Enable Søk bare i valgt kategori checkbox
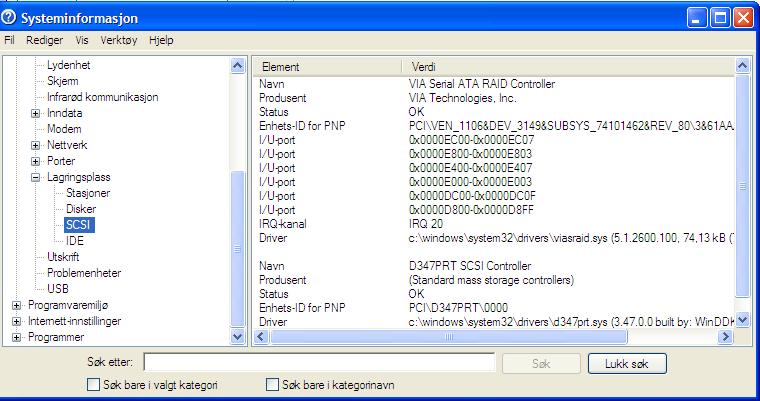 point(93,385)
